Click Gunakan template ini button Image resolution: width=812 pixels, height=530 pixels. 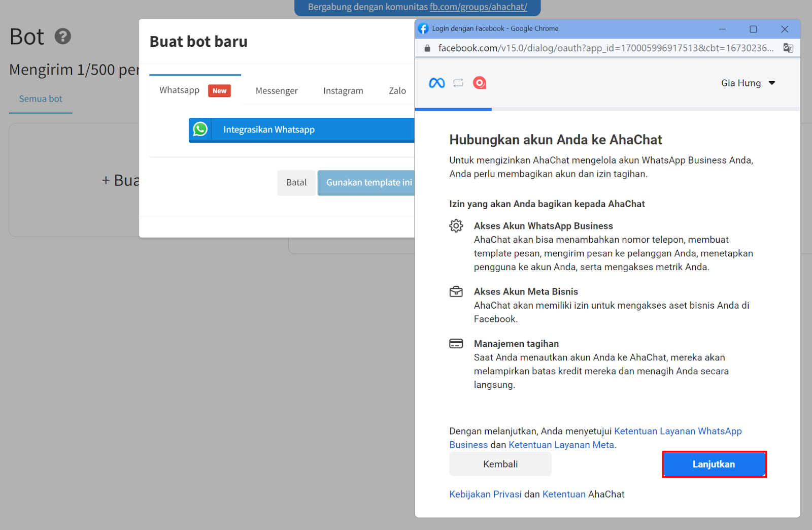click(x=366, y=182)
